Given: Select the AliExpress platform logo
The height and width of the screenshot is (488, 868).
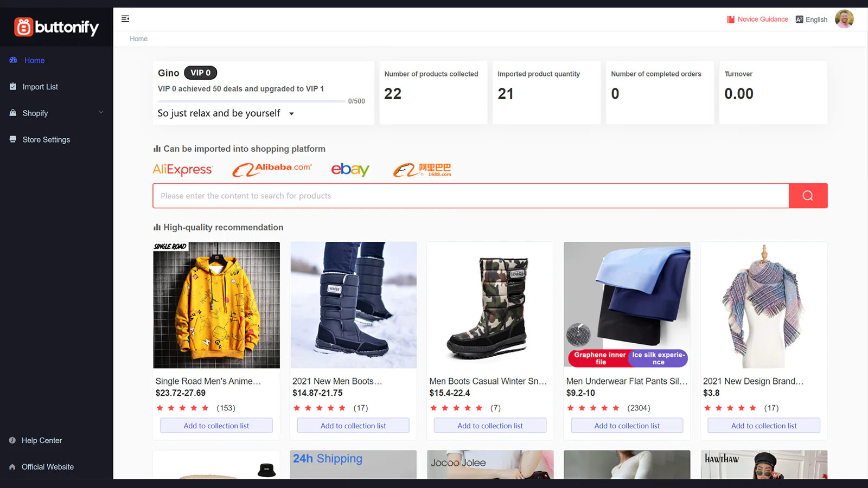Looking at the screenshot, I should pos(183,170).
